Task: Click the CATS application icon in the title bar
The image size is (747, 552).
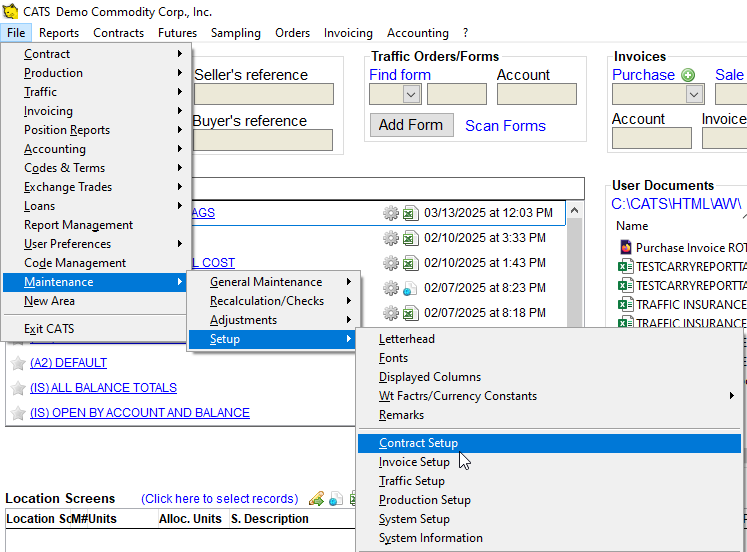Action: (10, 11)
